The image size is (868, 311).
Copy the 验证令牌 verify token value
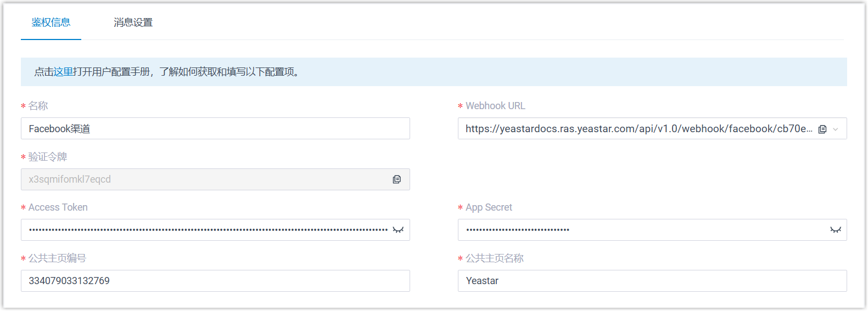pos(396,179)
